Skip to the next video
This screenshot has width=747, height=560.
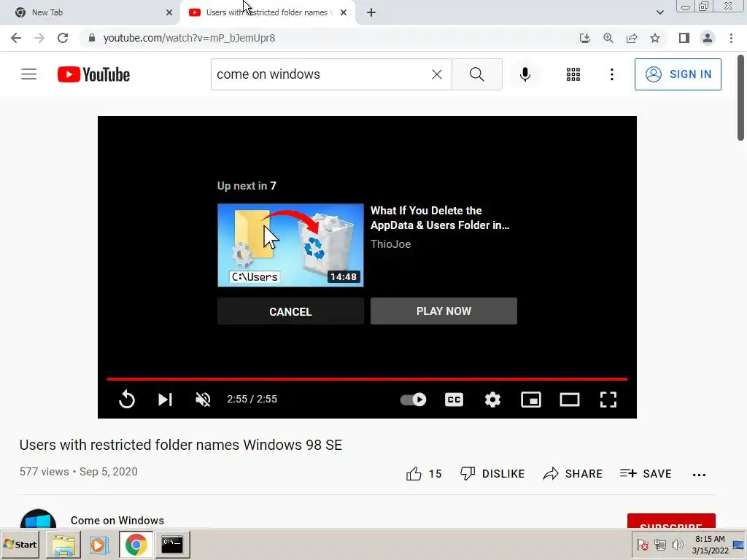(x=165, y=399)
